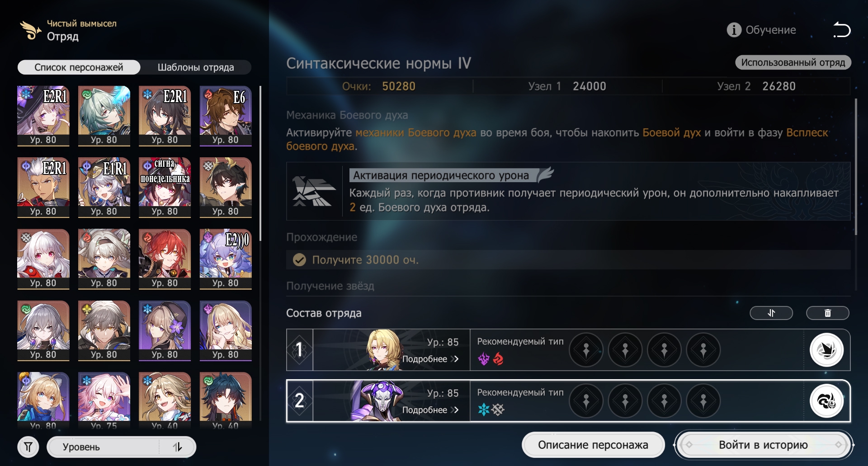Expand Подробнее for team 2 boss
This screenshot has width=868, height=466.
click(x=430, y=410)
